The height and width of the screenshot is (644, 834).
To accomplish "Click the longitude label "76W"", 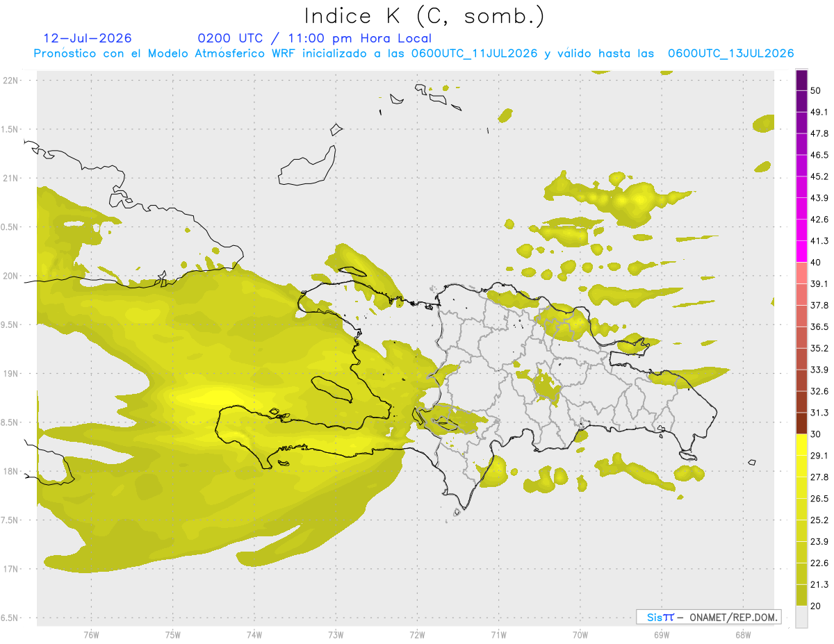I will (x=91, y=635).
